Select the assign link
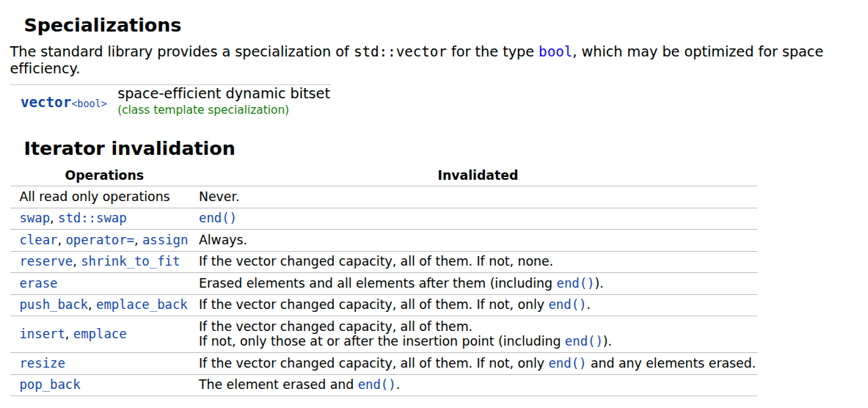 point(165,240)
